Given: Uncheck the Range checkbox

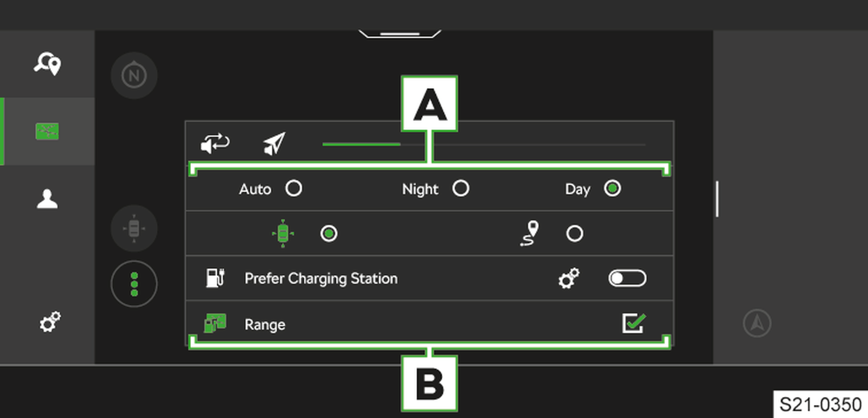Looking at the screenshot, I should 634,323.
